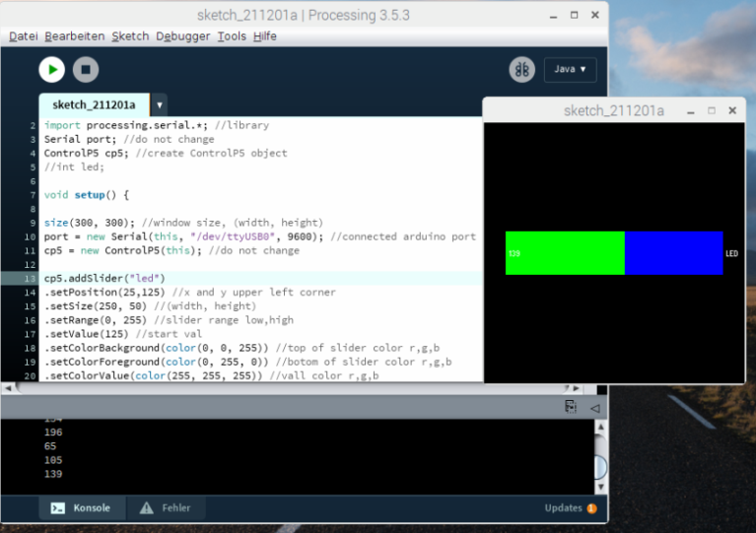Click the Updates notification link
The image size is (756, 533).
(570, 508)
